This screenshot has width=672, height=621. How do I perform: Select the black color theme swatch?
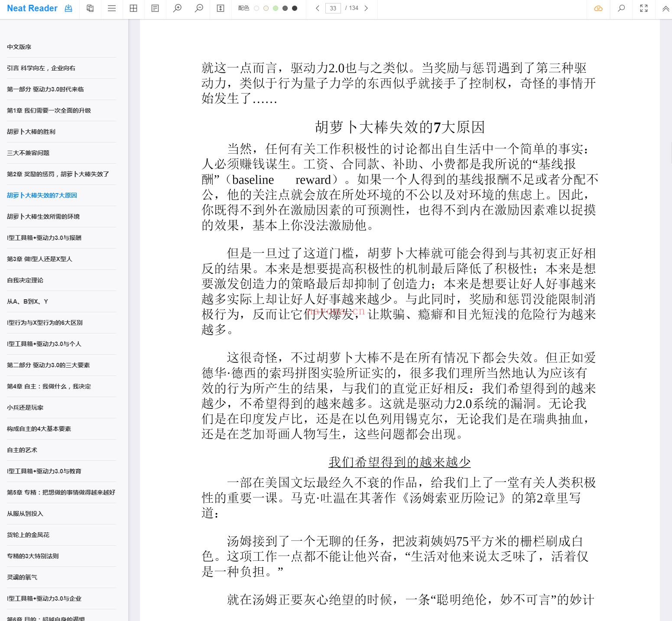295,8
